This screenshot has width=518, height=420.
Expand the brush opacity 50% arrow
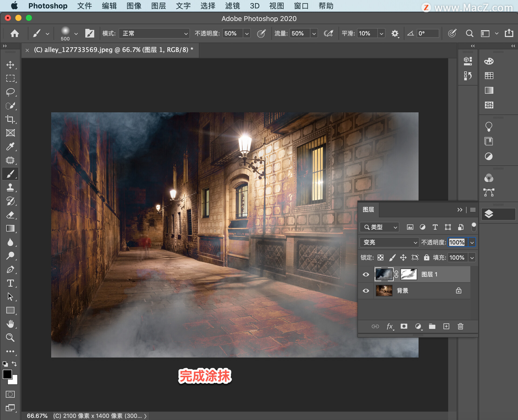tap(247, 34)
